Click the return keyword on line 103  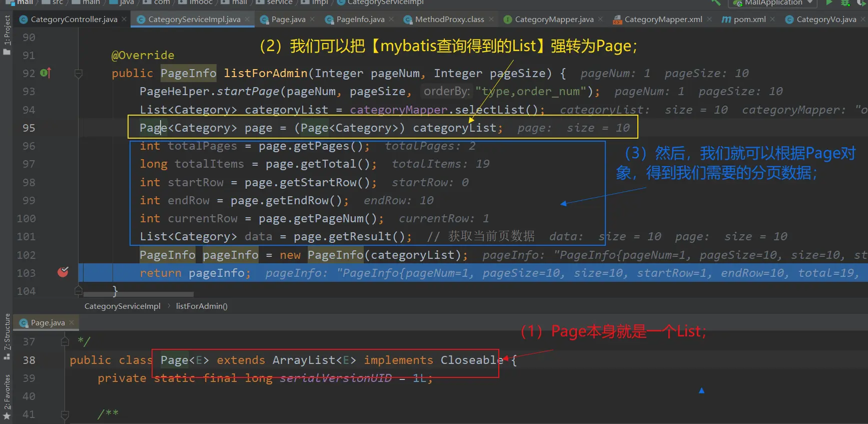click(160, 273)
